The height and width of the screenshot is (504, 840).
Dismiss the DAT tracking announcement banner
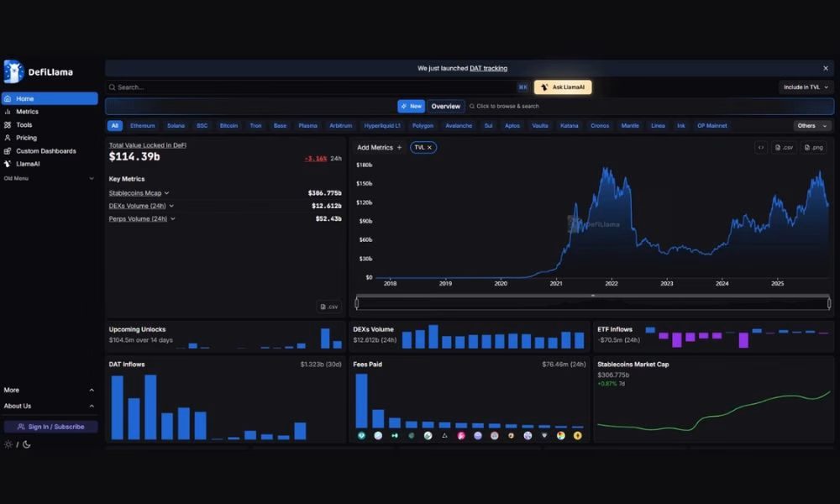pos(826,68)
